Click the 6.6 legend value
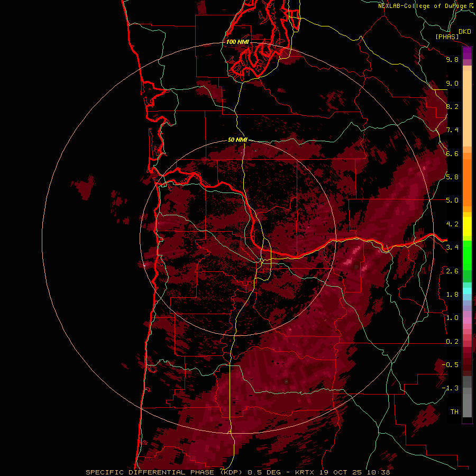476x476 pixels. 452,153
